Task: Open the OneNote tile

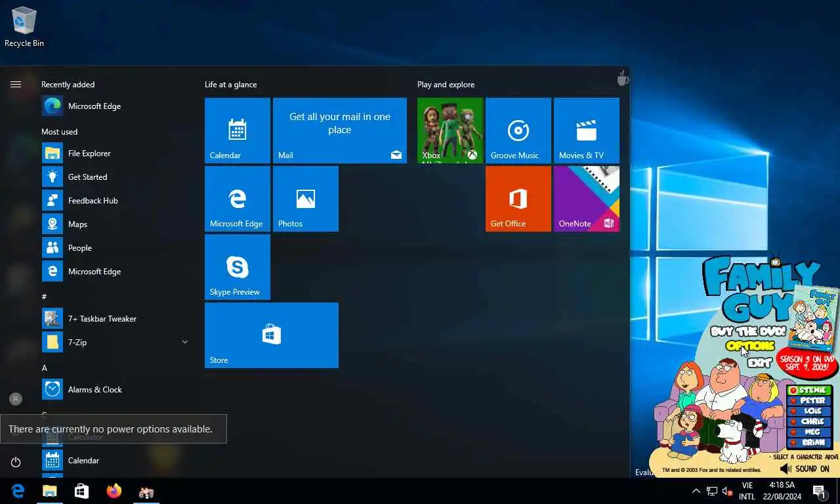Action: pyautogui.click(x=587, y=199)
